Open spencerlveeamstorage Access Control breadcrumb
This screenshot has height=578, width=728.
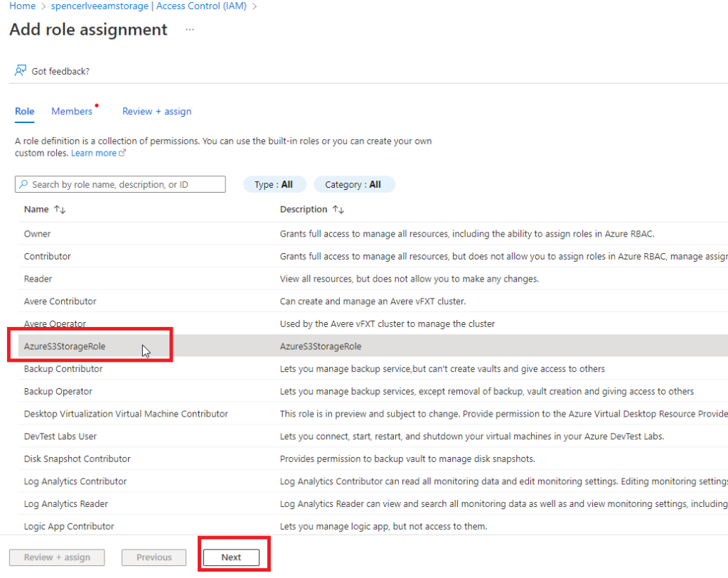tap(149, 6)
